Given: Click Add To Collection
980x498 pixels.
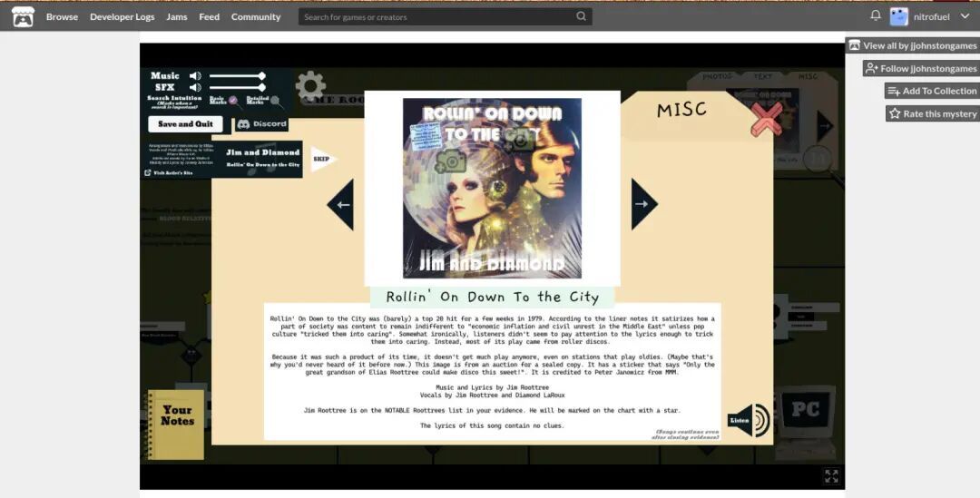Looking at the screenshot, I should point(932,91).
